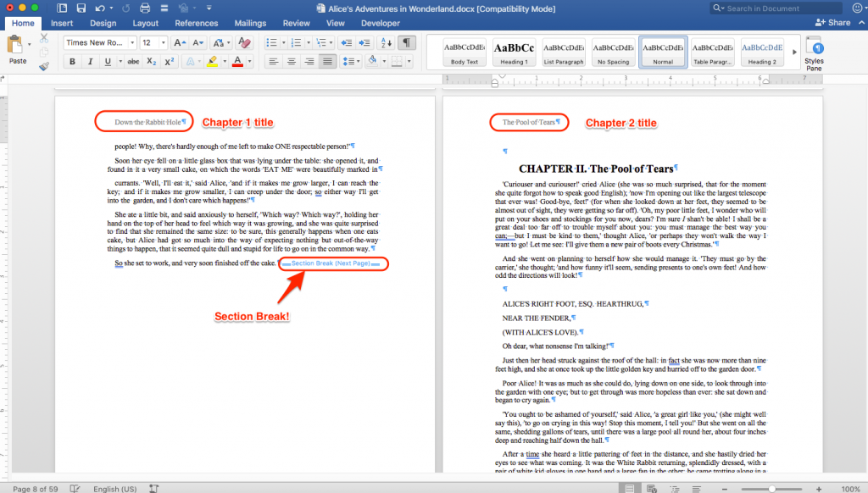
Task: Switch to Draft view in status bar
Action: 697,489
